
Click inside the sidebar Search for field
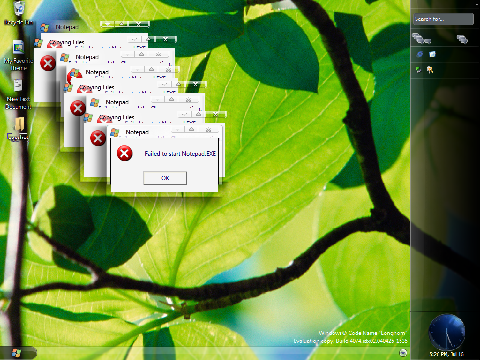click(443, 19)
